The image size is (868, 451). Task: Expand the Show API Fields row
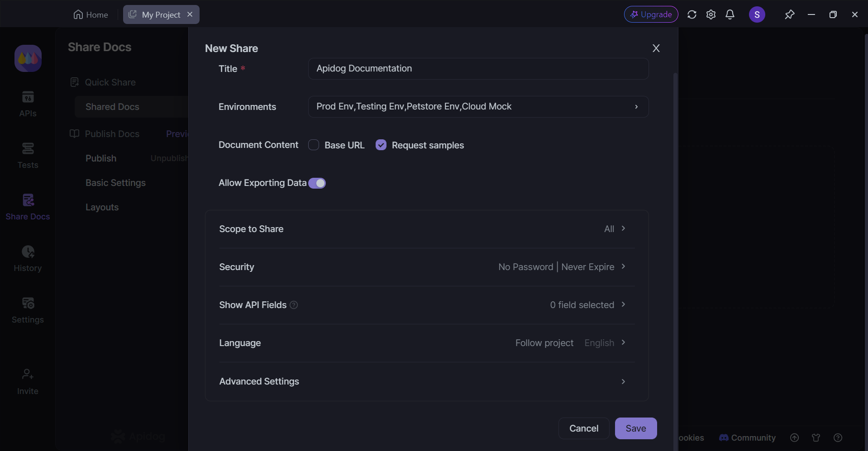(427, 305)
